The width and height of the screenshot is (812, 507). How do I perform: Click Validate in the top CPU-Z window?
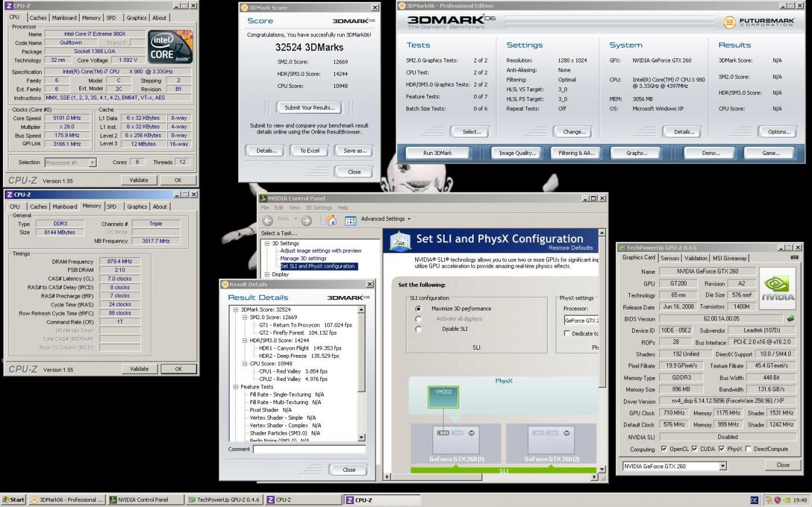139,180
